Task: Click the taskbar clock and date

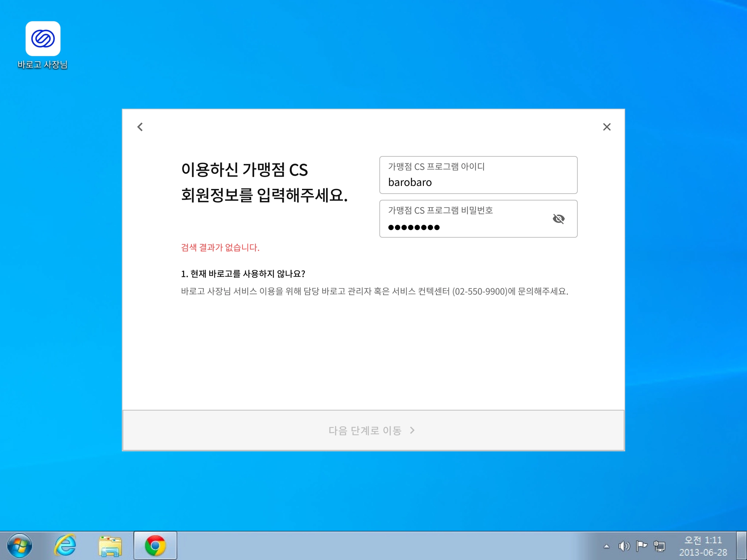Action: click(x=703, y=546)
